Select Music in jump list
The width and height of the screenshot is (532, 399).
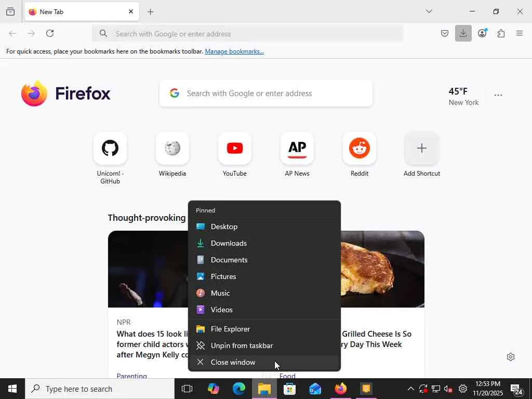[x=264, y=293]
